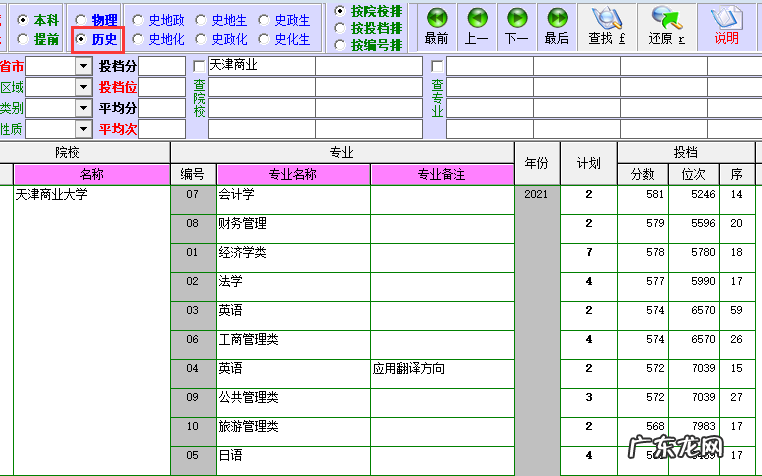Click code 09 cell

[193, 403]
